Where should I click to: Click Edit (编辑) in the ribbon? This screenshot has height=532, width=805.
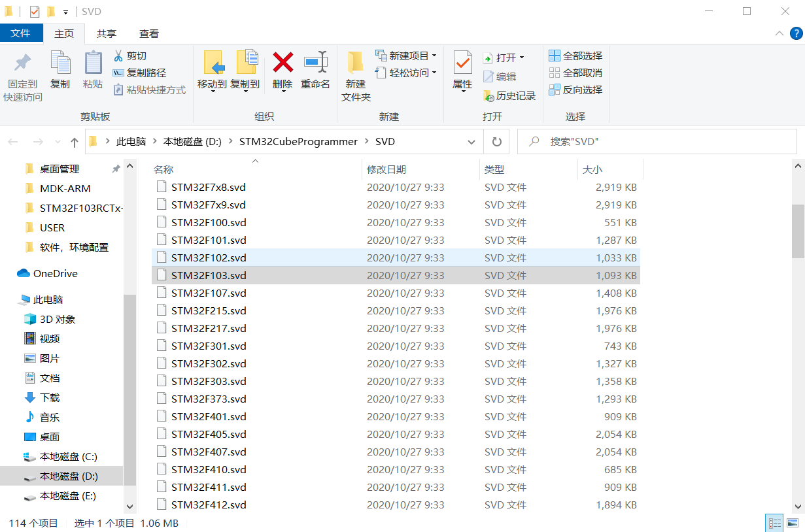coord(500,76)
